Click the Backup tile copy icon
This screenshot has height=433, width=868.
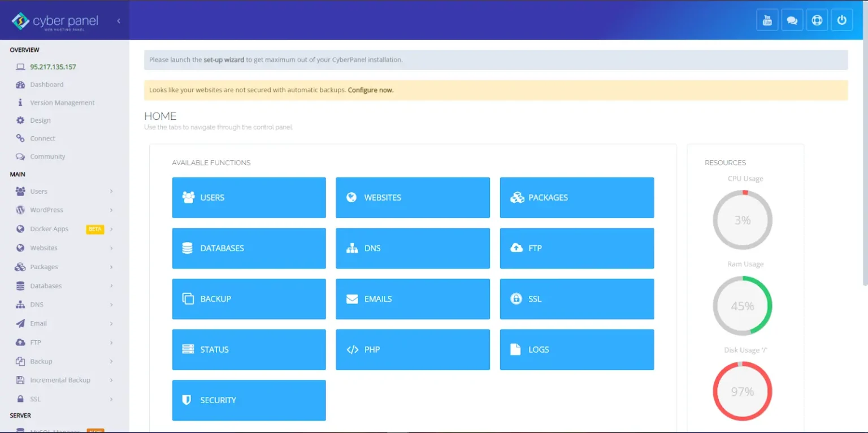(x=188, y=298)
